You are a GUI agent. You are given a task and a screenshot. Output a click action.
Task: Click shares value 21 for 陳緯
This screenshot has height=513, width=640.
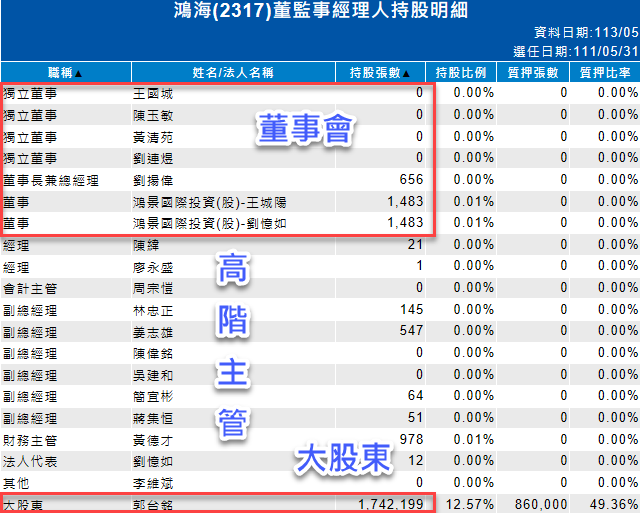click(415, 244)
